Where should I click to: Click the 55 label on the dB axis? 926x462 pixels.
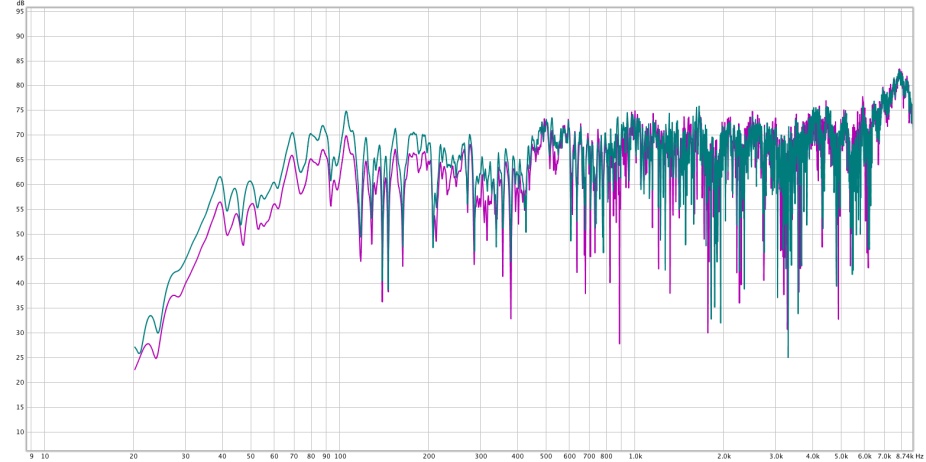pyautogui.click(x=20, y=209)
